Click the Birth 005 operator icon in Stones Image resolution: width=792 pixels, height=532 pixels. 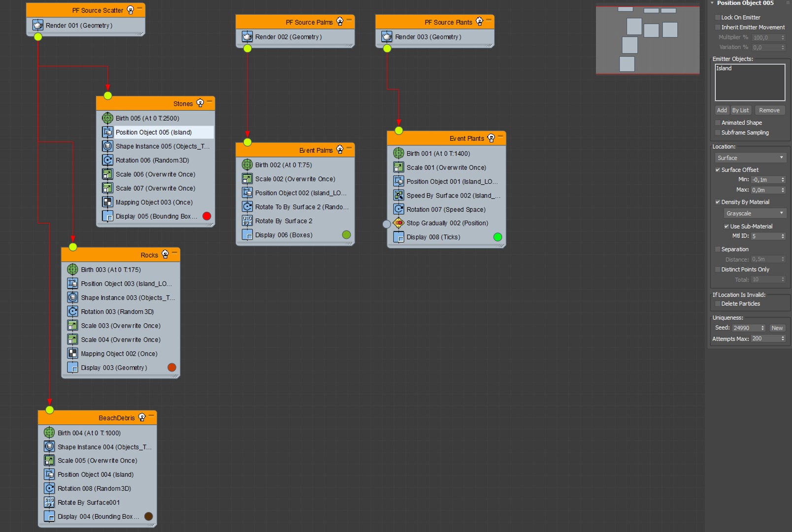[x=107, y=118]
